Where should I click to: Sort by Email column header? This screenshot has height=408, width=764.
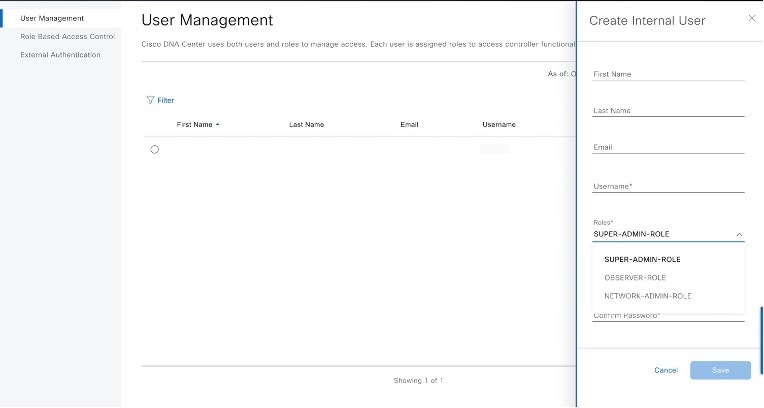pos(409,125)
